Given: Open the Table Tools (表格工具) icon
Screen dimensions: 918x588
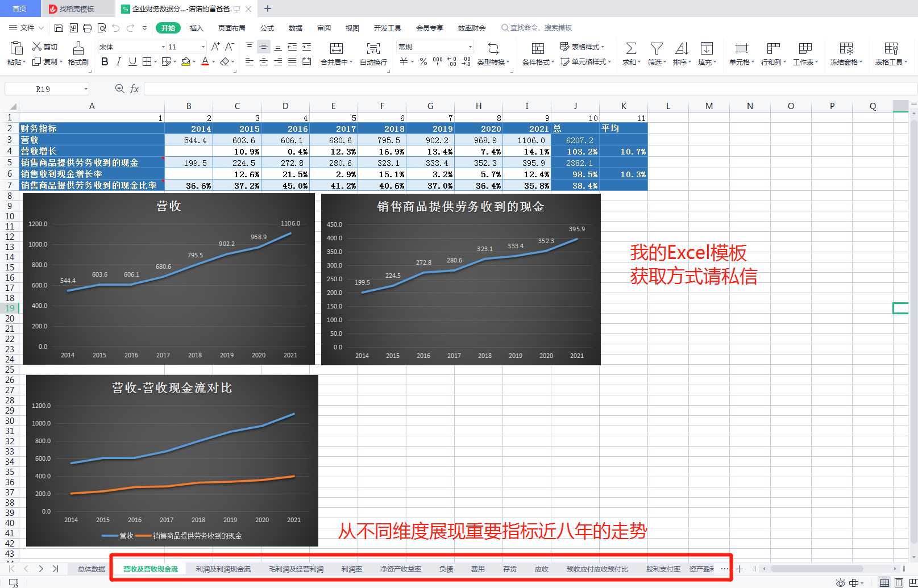Looking at the screenshot, I should pos(891,48).
